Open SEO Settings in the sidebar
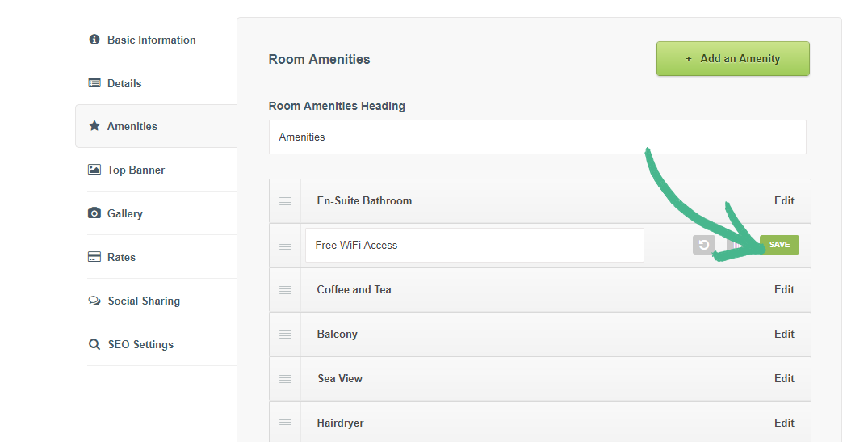Image resolution: width=868 pixels, height=442 pixels. (x=140, y=344)
